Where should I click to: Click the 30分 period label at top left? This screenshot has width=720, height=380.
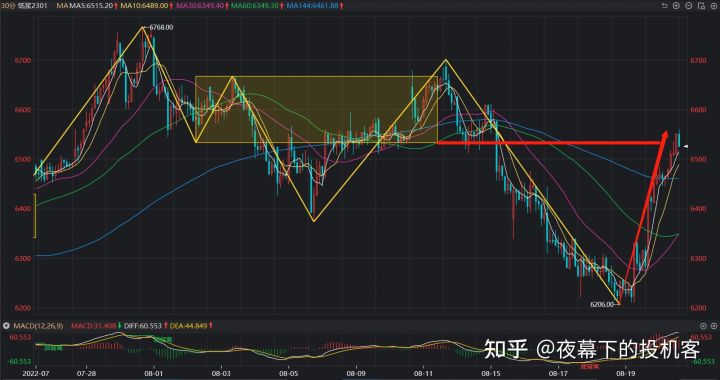[7, 6]
